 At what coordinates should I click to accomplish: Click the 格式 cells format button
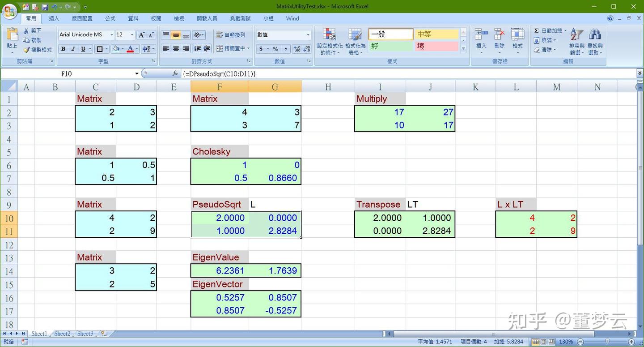point(517,41)
